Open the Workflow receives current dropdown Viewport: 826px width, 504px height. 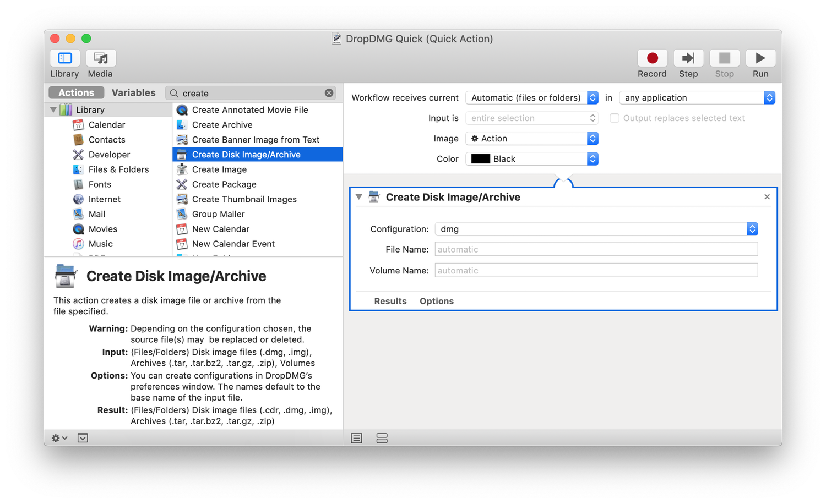[x=531, y=98]
